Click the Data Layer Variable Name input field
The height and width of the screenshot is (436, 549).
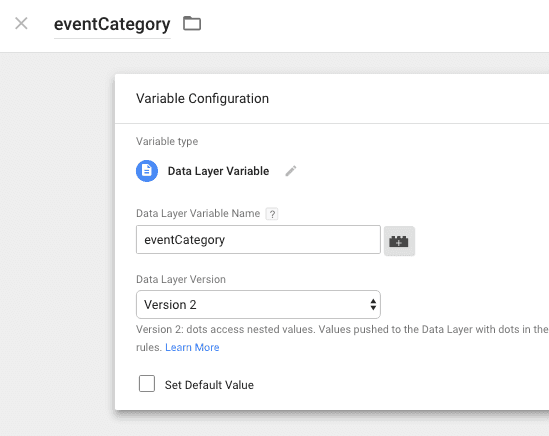click(x=258, y=240)
